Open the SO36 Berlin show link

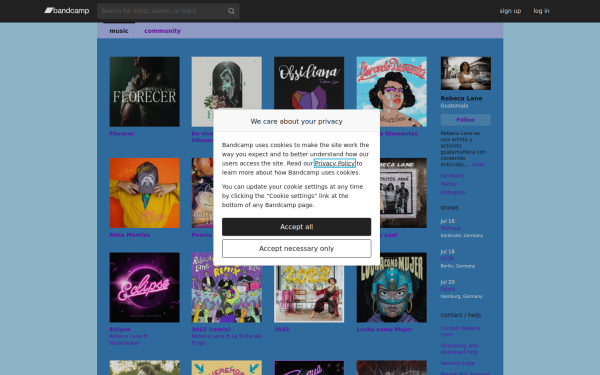click(447, 259)
